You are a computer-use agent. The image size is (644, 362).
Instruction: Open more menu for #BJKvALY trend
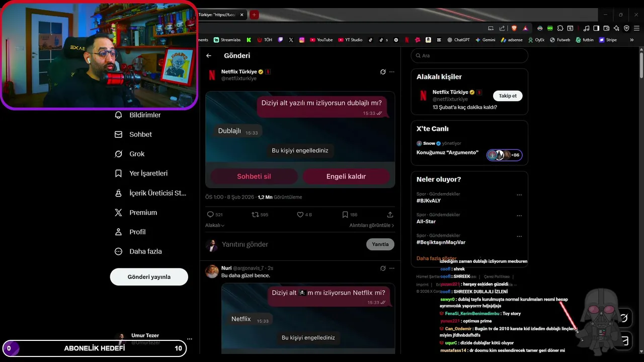[x=519, y=195]
